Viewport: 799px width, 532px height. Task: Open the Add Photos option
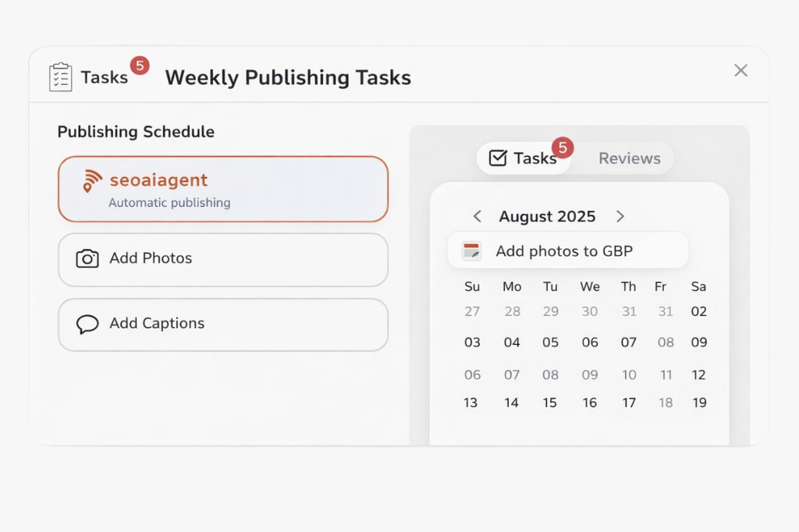pyautogui.click(x=223, y=259)
